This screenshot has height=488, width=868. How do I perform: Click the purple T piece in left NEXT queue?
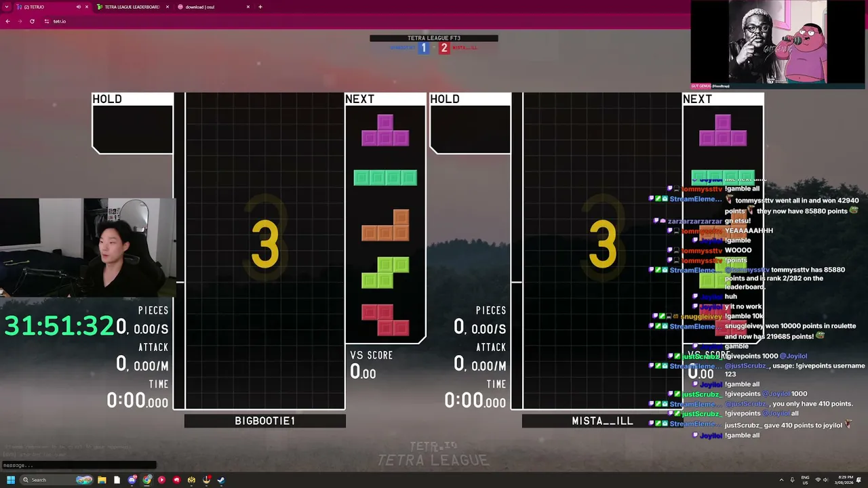[x=385, y=130]
